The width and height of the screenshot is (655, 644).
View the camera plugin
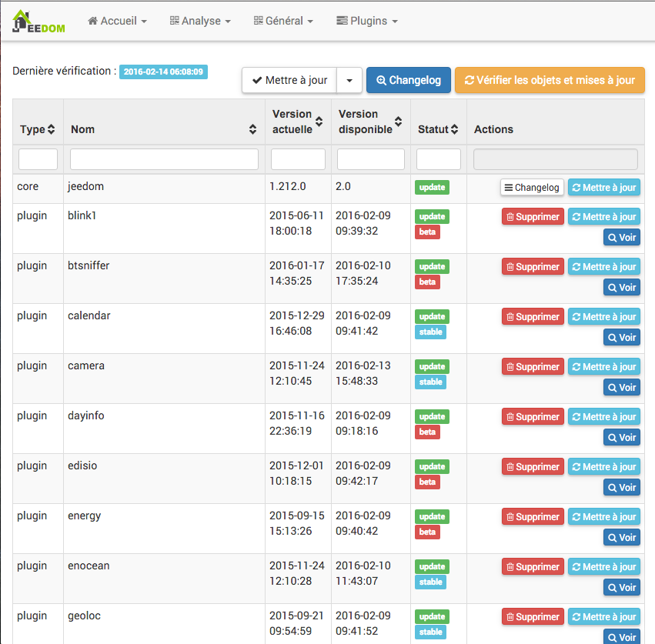tap(622, 387)
